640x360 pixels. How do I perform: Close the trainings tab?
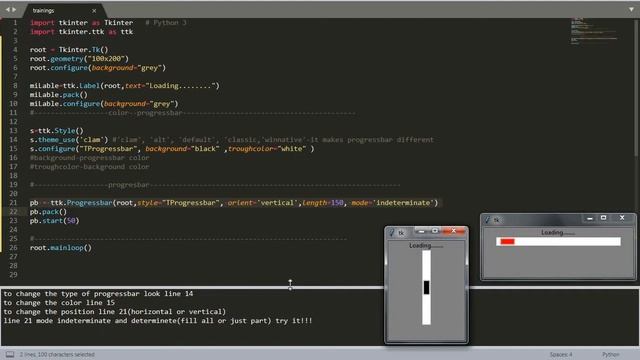click(94, 11)
